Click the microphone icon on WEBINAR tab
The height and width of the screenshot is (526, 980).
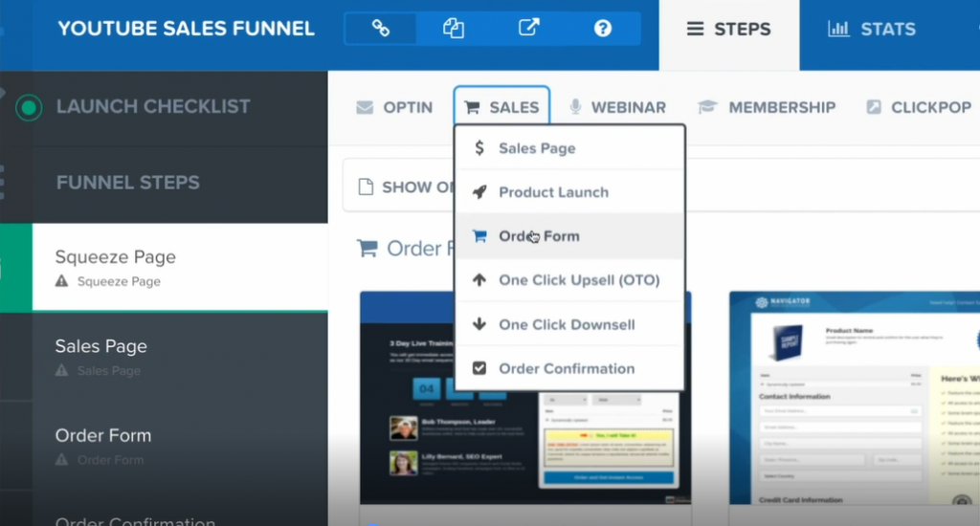pos(575,107)
